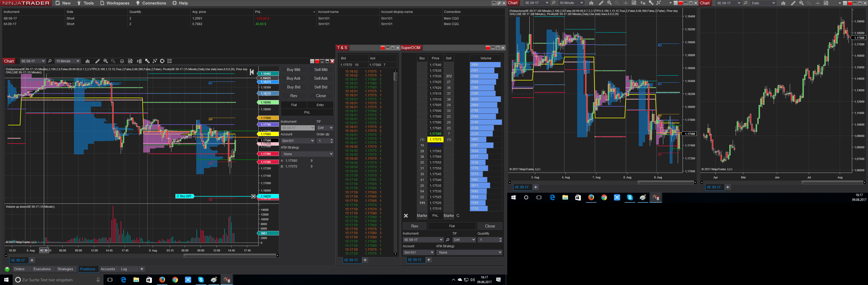Screen dimensions: 868x285
Task: Open properties list icon in 15 Minute chart toolbar
Action: click(x=170, y=61)
